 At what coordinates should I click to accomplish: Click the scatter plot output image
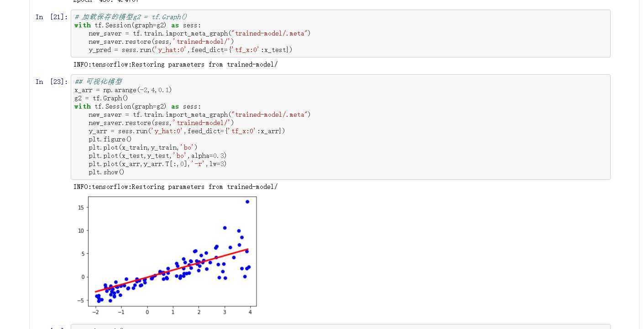[x=172, y=251]
